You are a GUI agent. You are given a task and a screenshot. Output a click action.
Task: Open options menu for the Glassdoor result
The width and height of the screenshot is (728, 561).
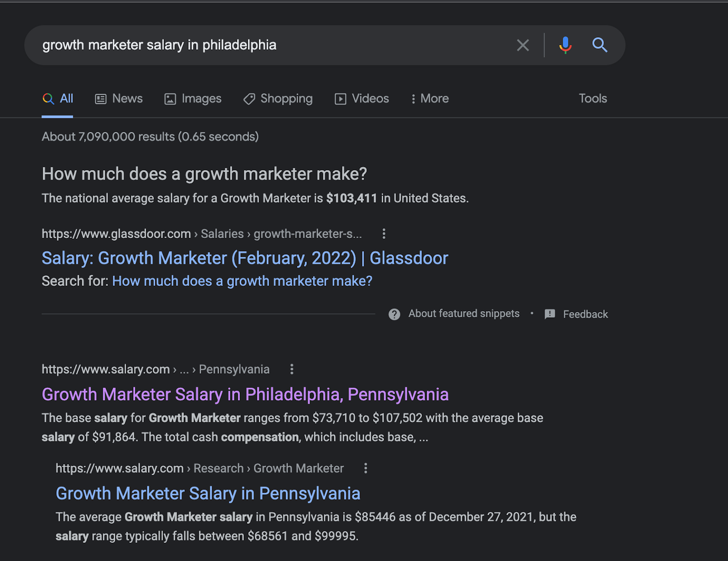point(384,234)
